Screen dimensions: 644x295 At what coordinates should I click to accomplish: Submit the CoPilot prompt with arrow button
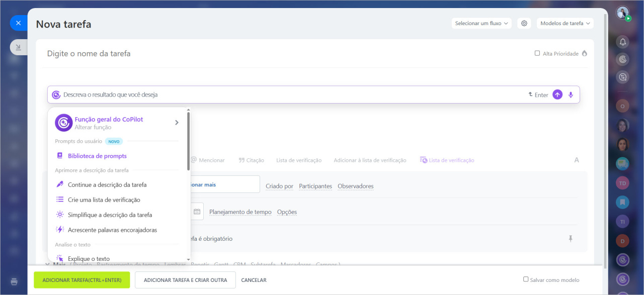point(557,94)
